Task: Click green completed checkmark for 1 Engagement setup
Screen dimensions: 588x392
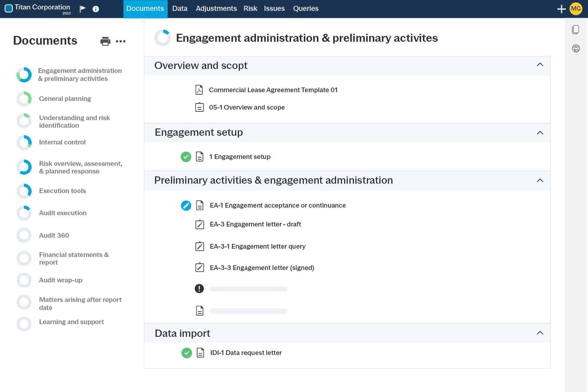Action: [186, 157]
